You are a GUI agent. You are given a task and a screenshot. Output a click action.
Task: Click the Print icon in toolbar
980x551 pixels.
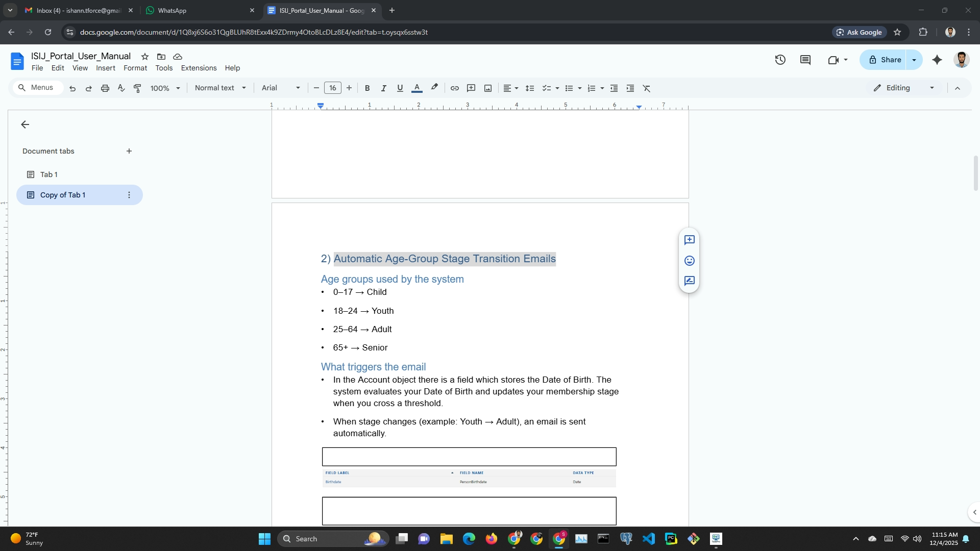click(x=105, y=88)
